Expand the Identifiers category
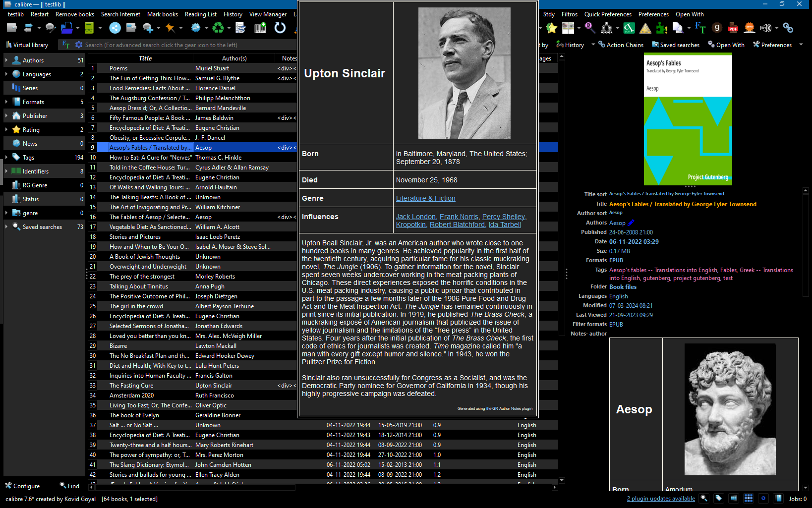The width and height of the screenshot is (812, 508). 6,171
